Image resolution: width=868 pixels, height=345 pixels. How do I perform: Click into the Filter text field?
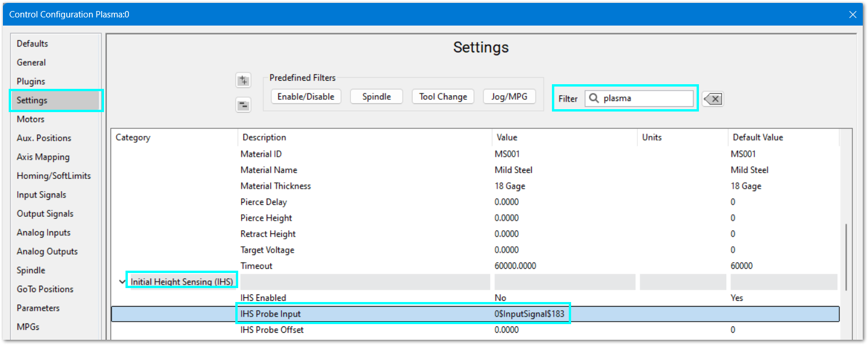click(639, 99)
